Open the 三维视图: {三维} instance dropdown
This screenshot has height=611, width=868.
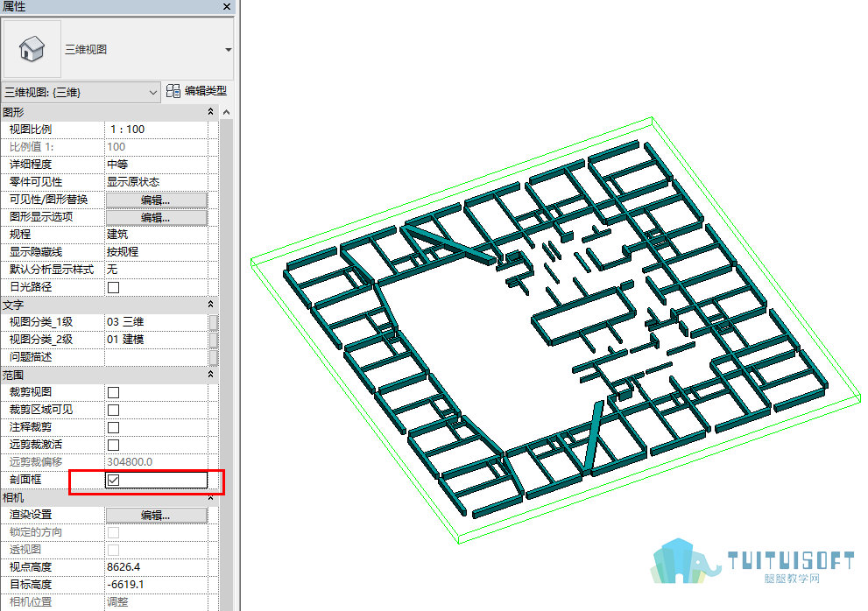pos(81,93)
